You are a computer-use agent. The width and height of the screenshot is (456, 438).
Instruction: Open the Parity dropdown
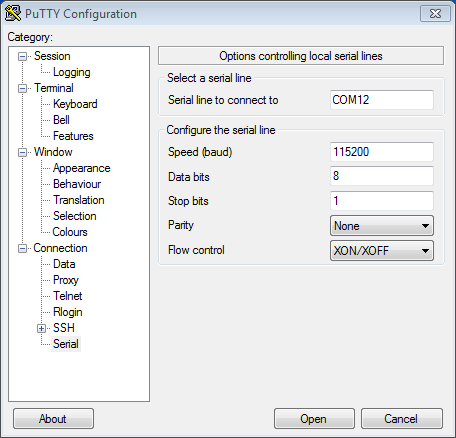click(x=382, y=226)
